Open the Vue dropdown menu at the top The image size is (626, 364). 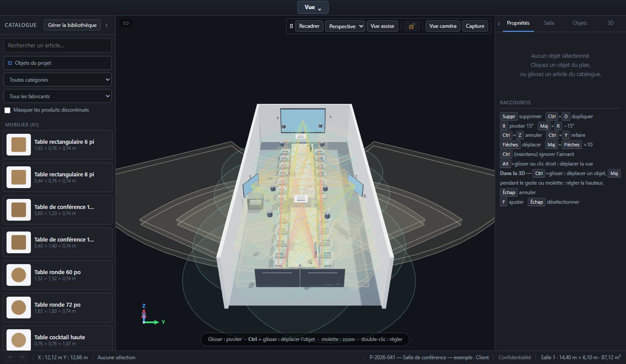(313, 7)
